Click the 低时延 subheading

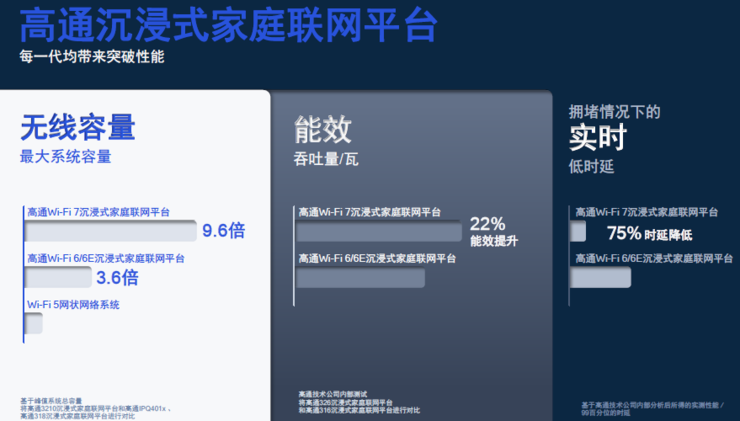pos(591,166)
